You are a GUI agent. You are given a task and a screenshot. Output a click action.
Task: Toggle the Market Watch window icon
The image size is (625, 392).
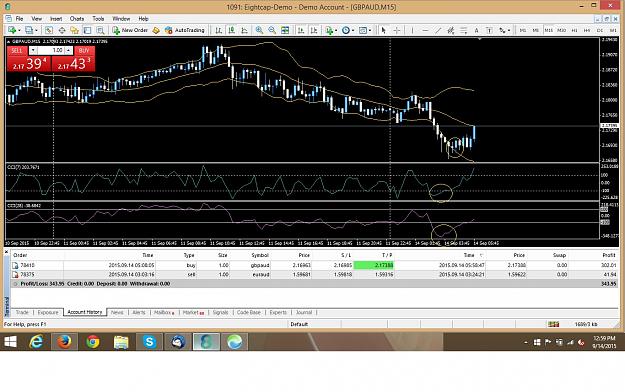[49, 30]
